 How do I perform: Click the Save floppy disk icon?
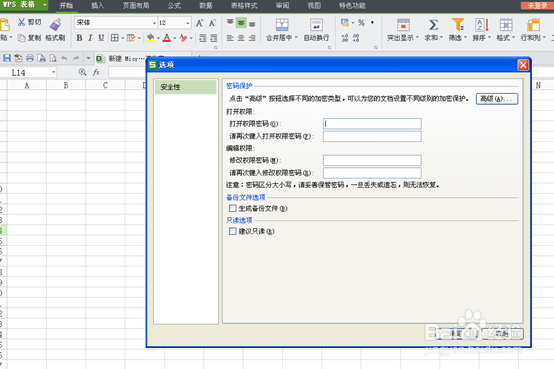(7, 58)
